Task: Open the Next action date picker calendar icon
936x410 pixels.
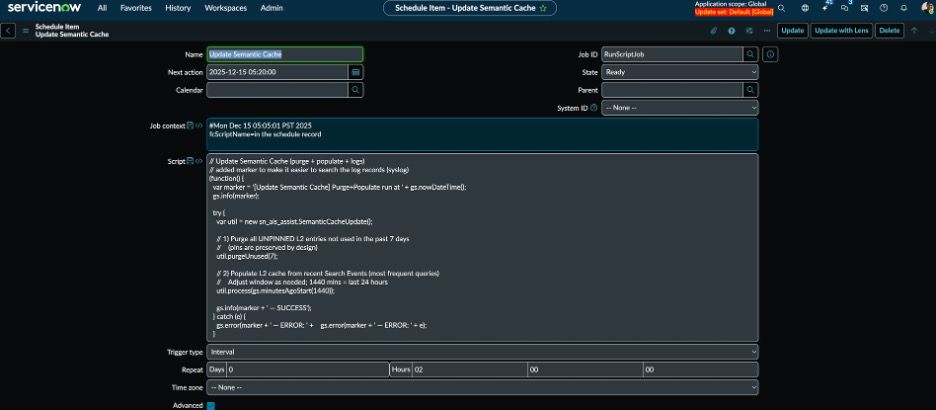Action: (356, 72)
